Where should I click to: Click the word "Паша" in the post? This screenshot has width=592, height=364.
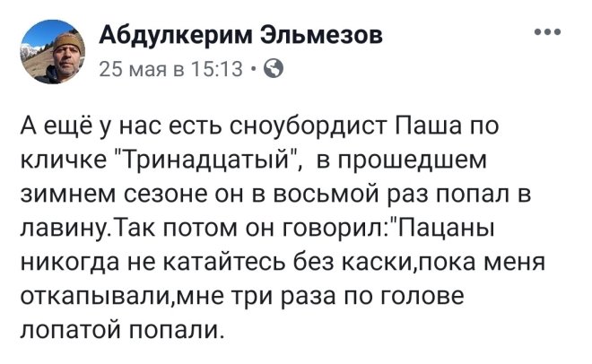428,126
